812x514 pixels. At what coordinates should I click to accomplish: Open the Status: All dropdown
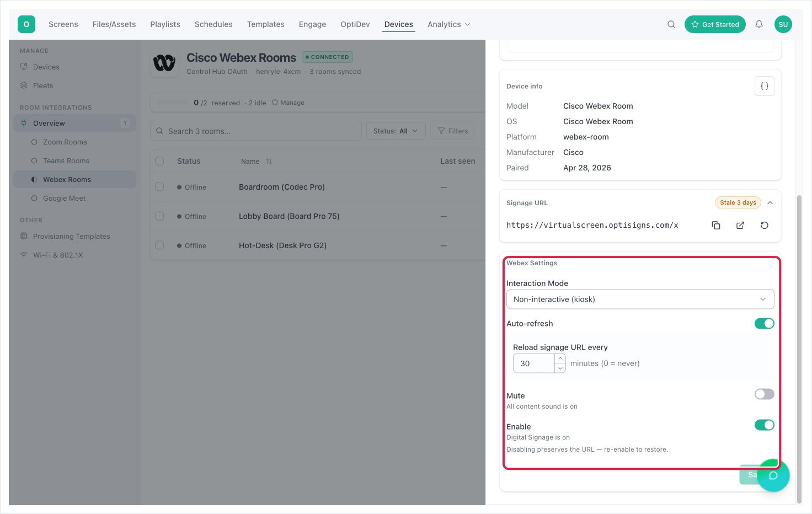(x=396, y=131)
